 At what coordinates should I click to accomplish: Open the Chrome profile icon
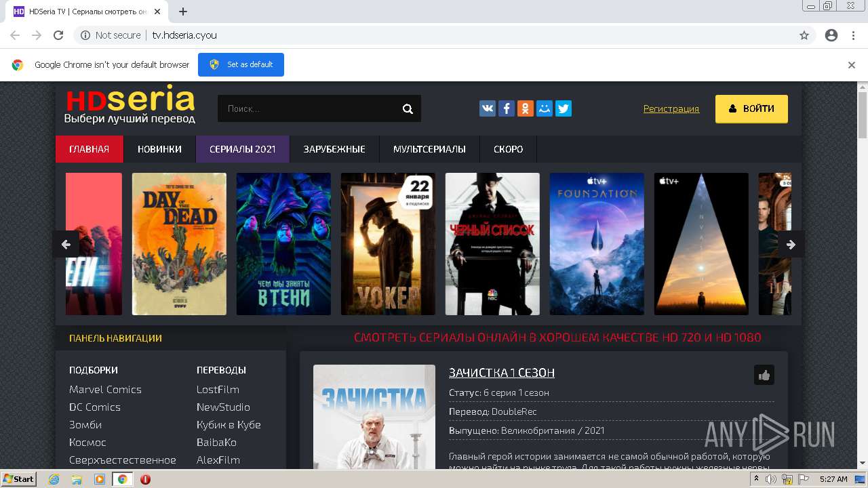[x=831, y=35]
